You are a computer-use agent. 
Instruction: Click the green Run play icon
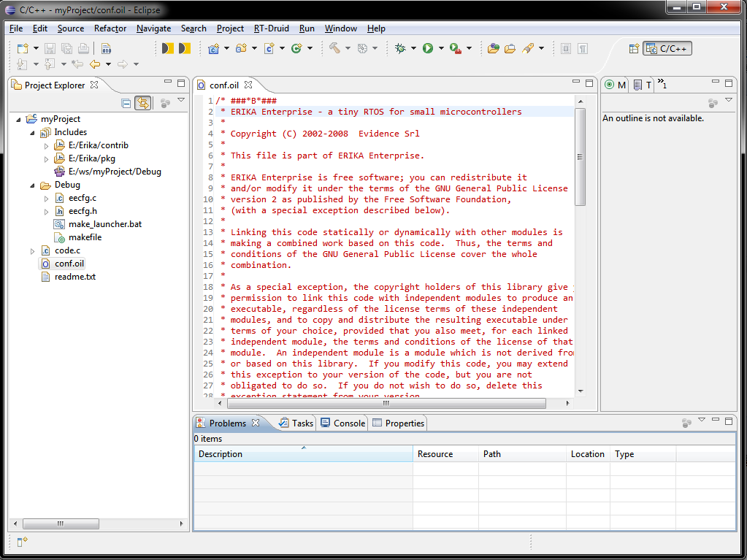tap(428, 48)
